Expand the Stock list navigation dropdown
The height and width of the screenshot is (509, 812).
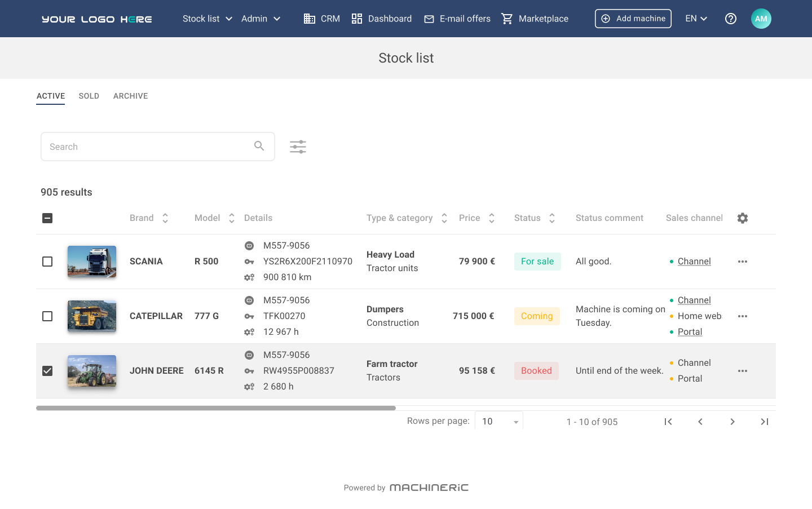(207, 19)
